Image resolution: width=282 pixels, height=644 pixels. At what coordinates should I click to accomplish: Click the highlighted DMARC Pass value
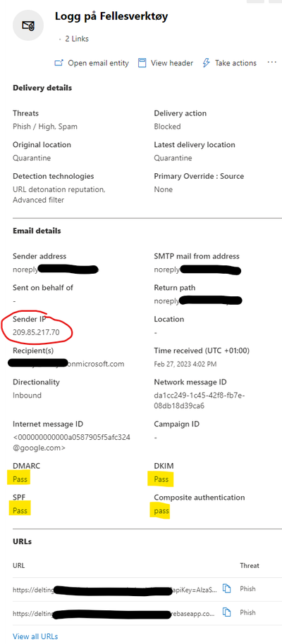(x=20, y=479)
